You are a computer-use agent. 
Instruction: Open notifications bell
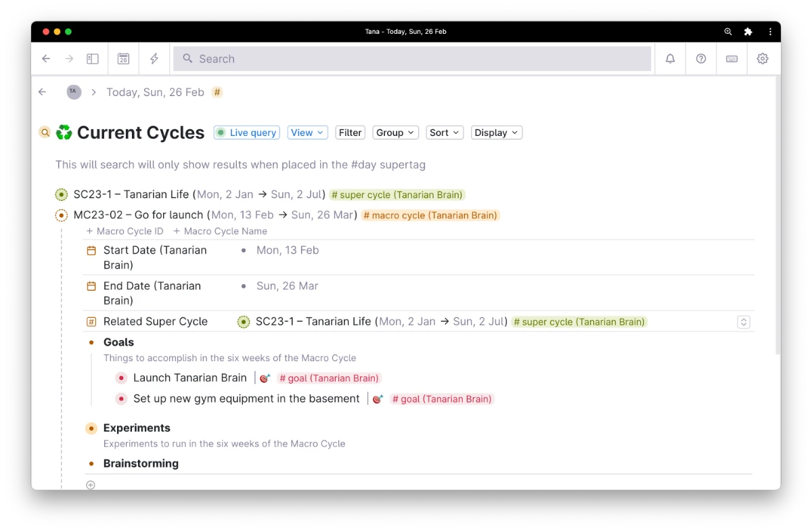click(670, 59)
